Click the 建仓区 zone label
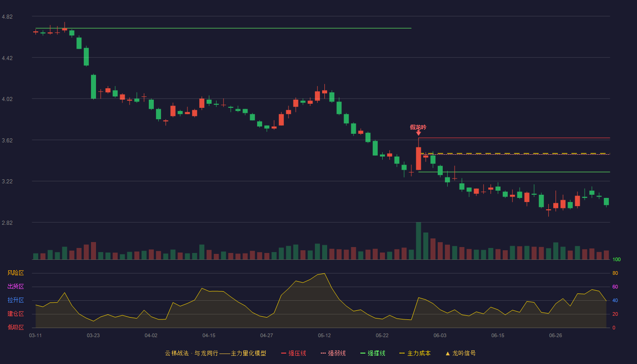The image size is (637, 364). [x=16, y=314]
